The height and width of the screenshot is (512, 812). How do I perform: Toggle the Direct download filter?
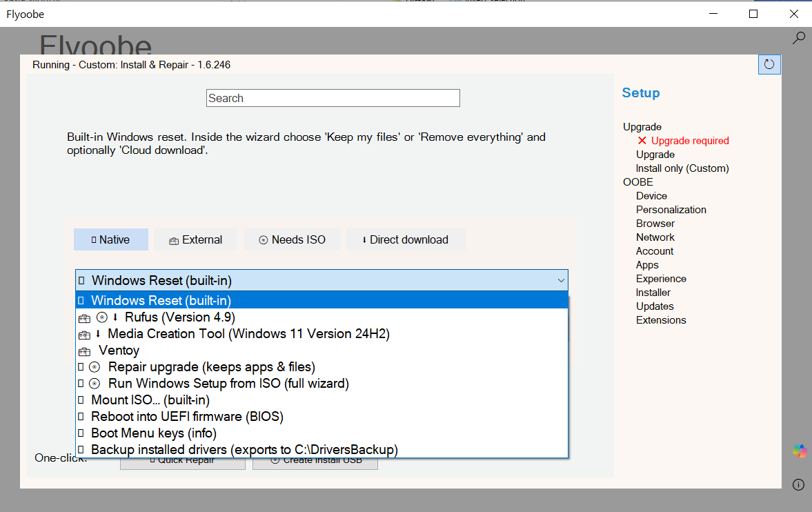[x=405, y=239]
